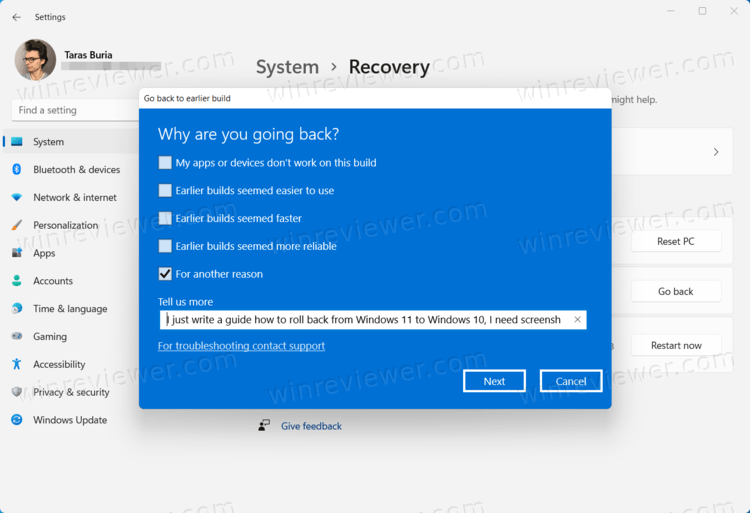The height and width of the screenshot is (513, 750).
Task: Click the Reset PC button
Action: (676, 241)
